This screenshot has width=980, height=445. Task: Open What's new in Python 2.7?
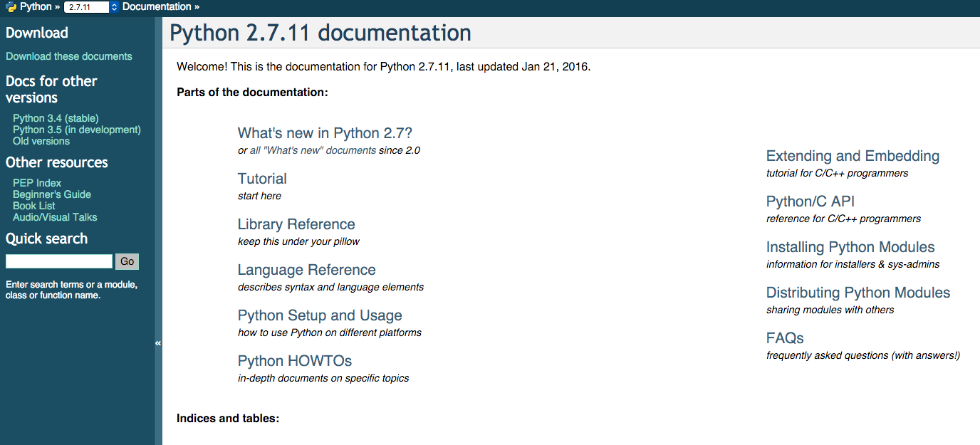[325, 133]
